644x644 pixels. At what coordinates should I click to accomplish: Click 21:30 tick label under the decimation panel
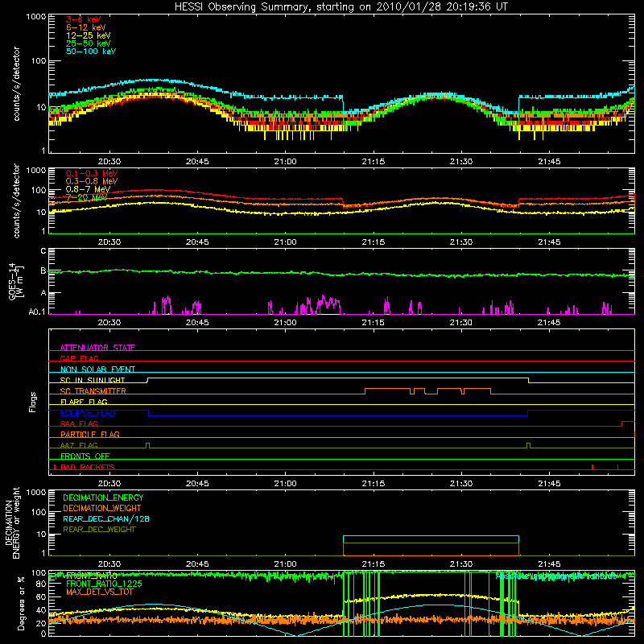461,563
